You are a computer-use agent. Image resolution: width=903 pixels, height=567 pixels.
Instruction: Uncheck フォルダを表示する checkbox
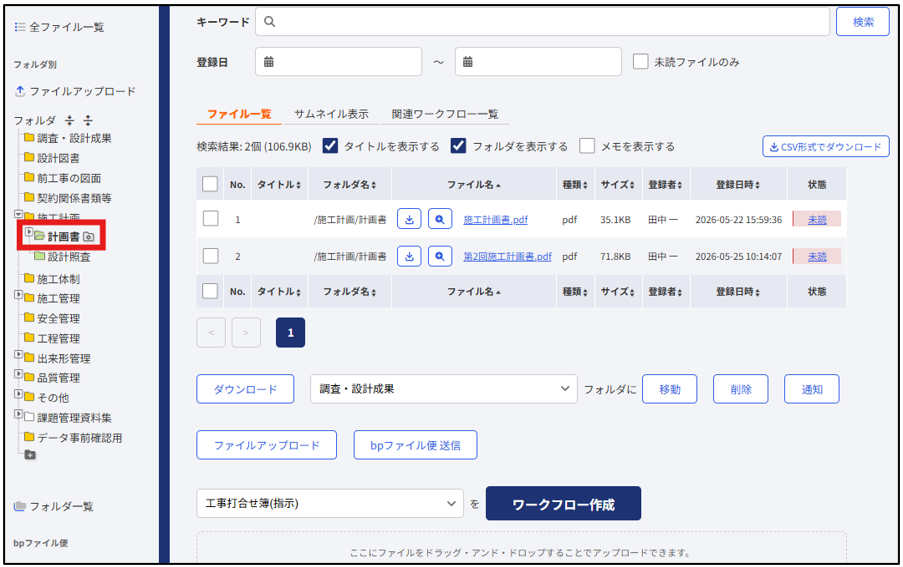coord(458,146)
